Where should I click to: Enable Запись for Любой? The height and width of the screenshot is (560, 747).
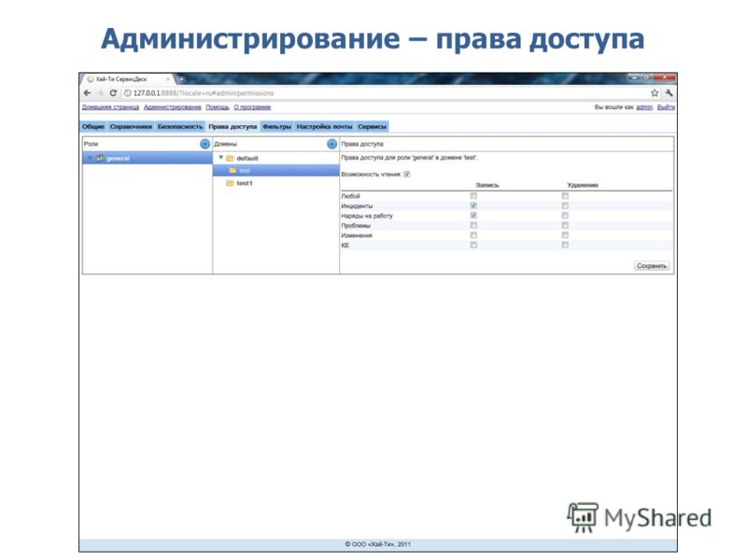pos(473,196)
